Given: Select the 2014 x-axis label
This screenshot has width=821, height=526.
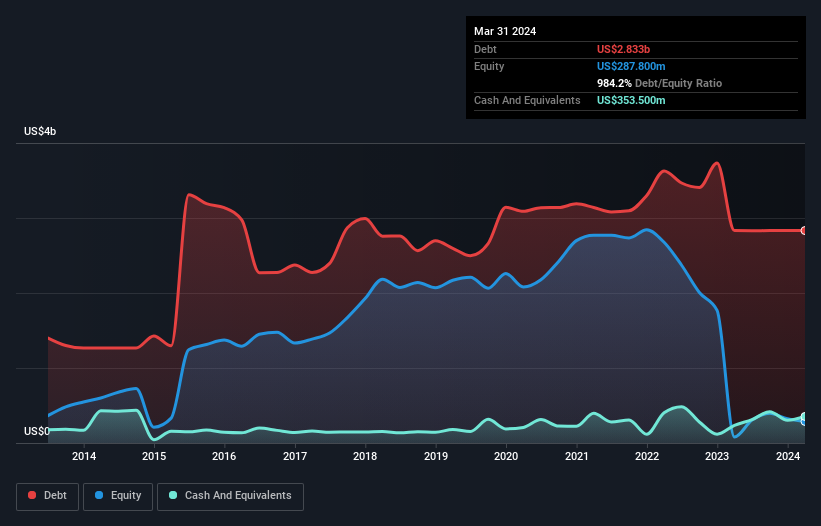Looking at the screenshot, I should click(84, 456).
